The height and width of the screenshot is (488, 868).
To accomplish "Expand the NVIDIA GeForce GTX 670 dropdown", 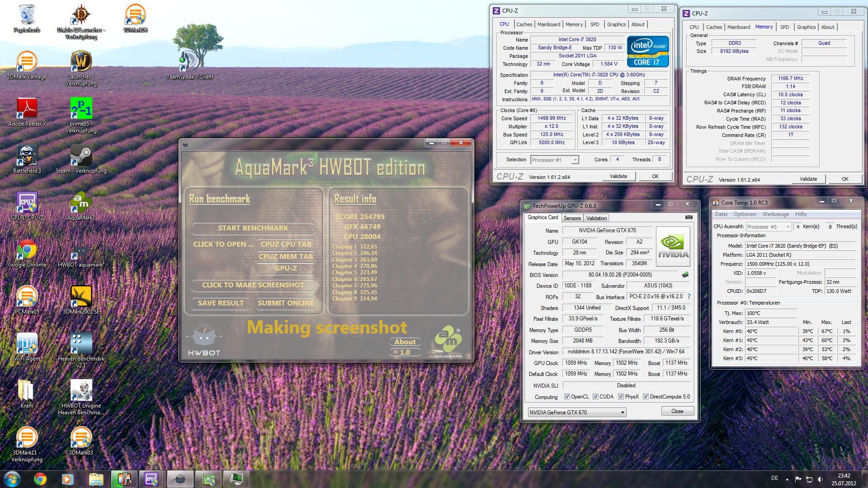I will coord(623,413).
